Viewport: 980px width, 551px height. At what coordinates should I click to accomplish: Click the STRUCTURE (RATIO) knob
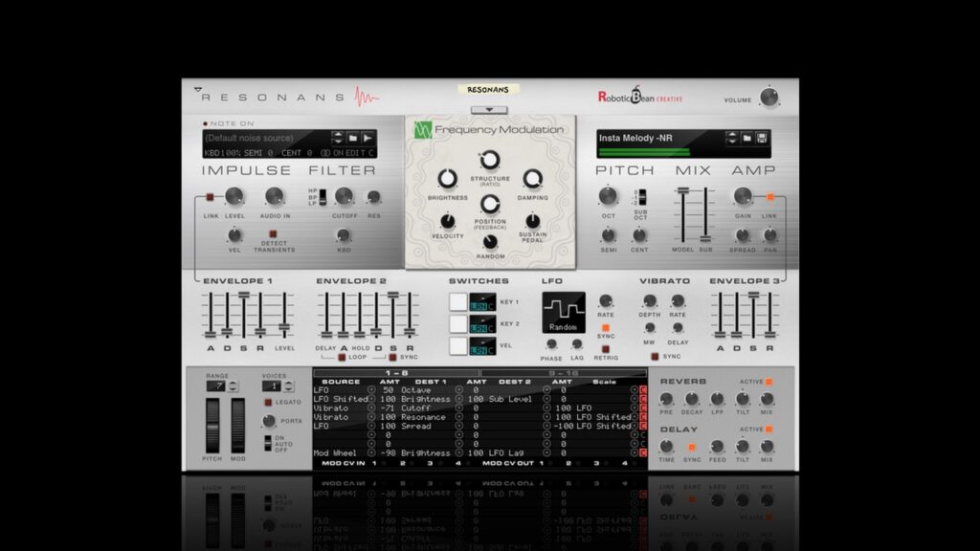(x=489, y=160)
